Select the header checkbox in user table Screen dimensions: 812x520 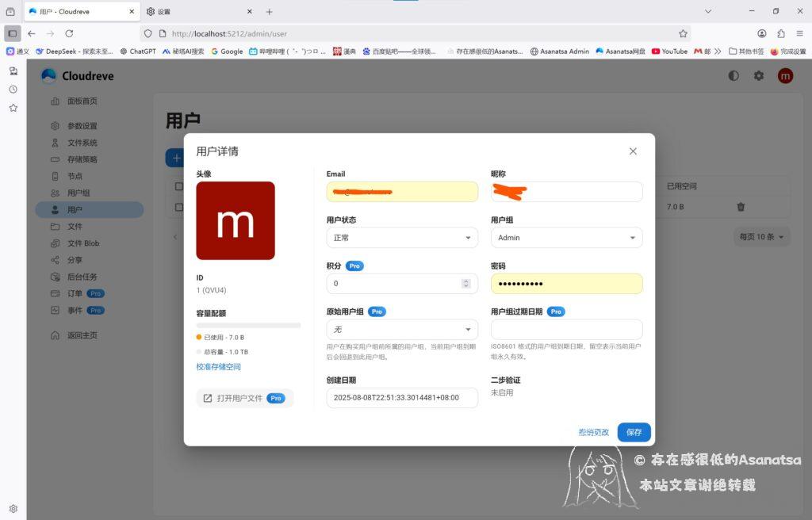(x=178, y=187)
